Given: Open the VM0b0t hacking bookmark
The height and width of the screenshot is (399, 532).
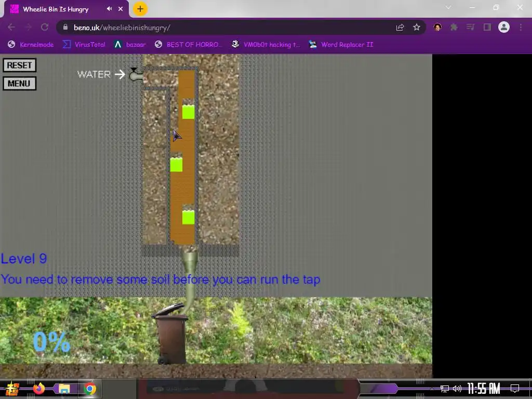Looking at the screenshot, I should [x=265, y=45].
